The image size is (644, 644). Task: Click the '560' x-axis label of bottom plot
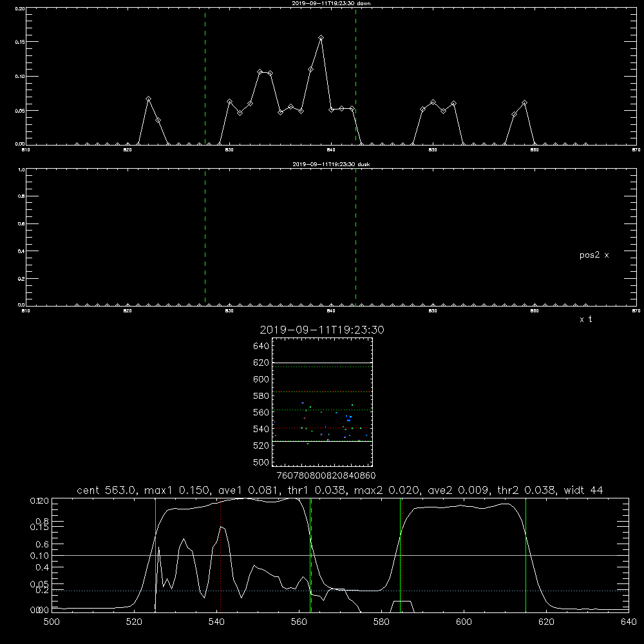point(299,622)
